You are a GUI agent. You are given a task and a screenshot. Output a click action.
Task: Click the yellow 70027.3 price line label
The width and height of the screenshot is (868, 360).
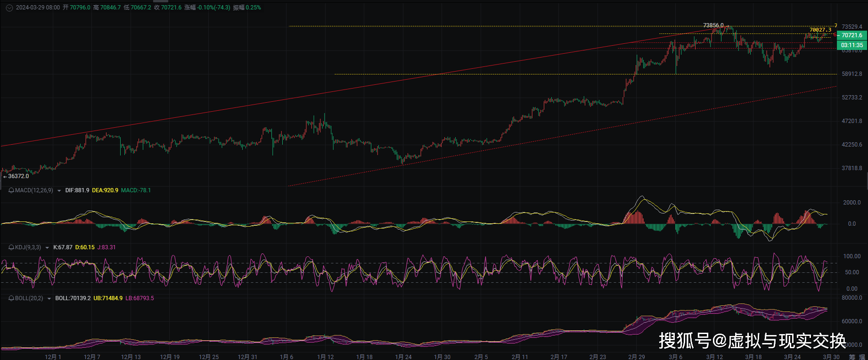820,30
